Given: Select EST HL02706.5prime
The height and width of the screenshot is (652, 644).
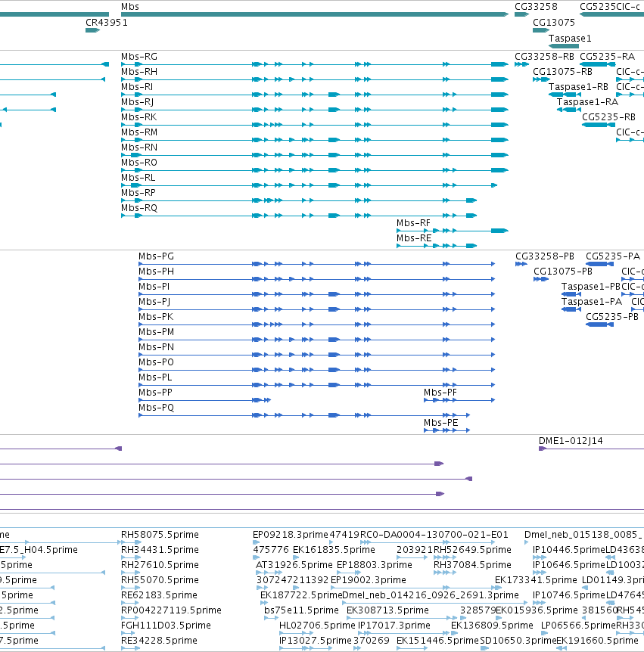Looking at the screenshot, I should point(317,625).
